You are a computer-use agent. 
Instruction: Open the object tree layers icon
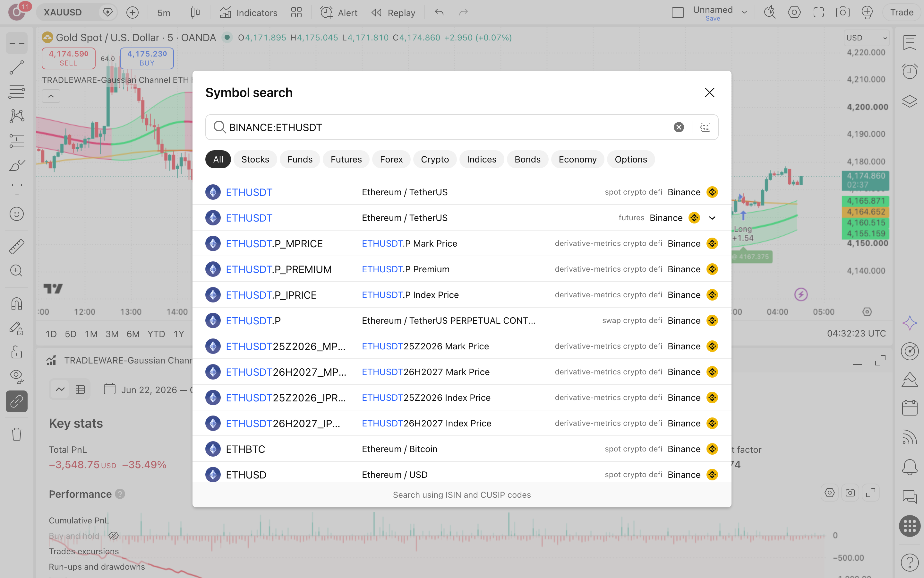[910, 101]
